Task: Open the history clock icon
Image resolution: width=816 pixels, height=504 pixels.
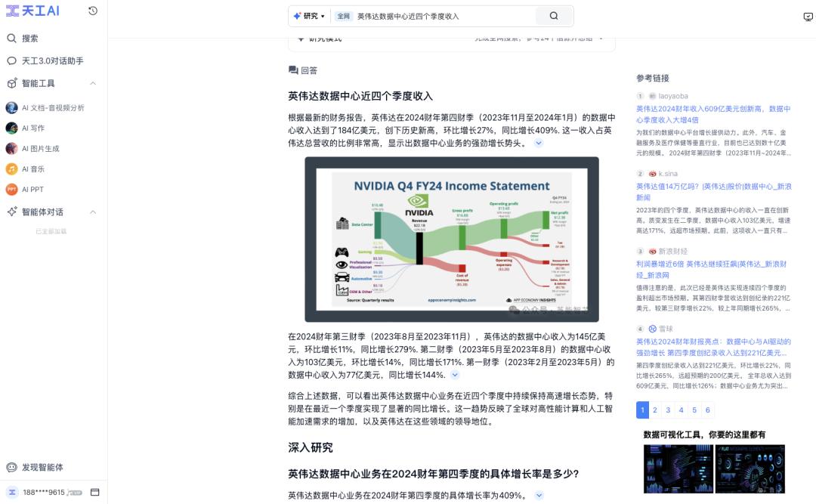Action: tap(93, 11)
